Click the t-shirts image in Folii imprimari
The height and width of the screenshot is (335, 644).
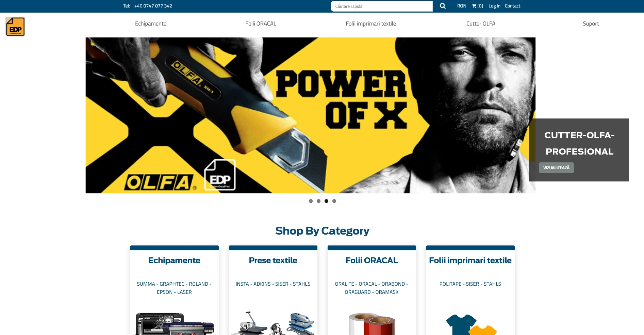pyautogui.click(x=471, y=324)
